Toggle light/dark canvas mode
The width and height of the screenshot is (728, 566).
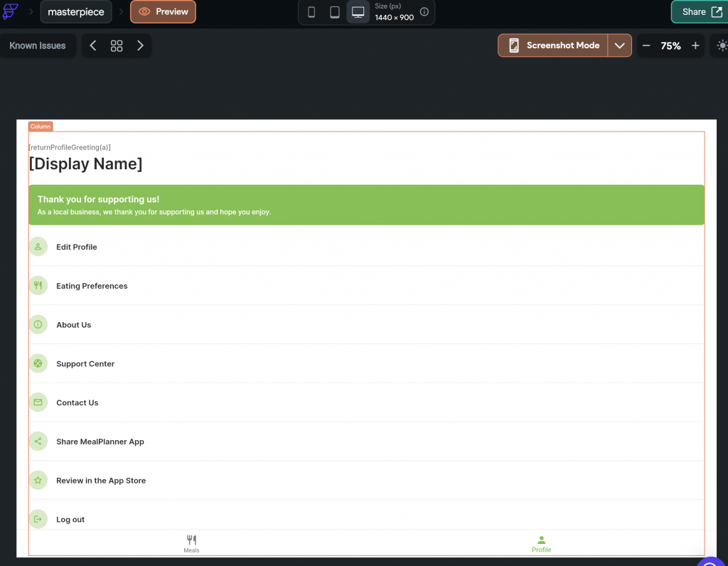coord(722,46)
